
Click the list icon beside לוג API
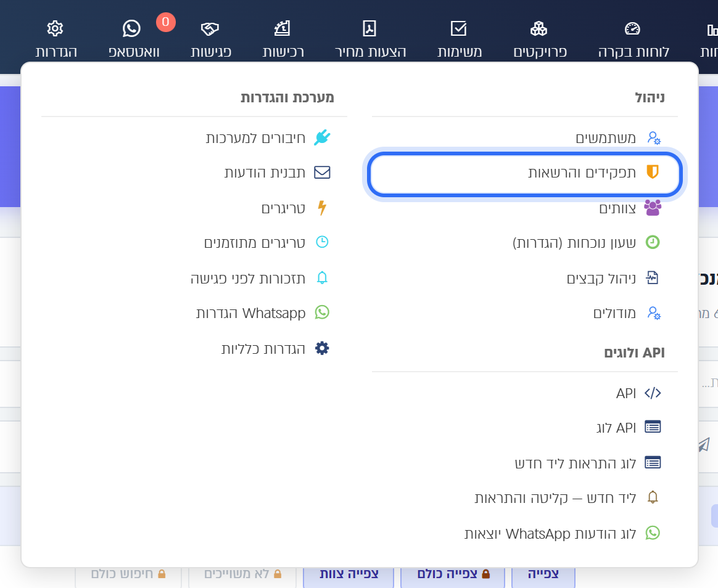pyautogui.click(x=653, y=427)
